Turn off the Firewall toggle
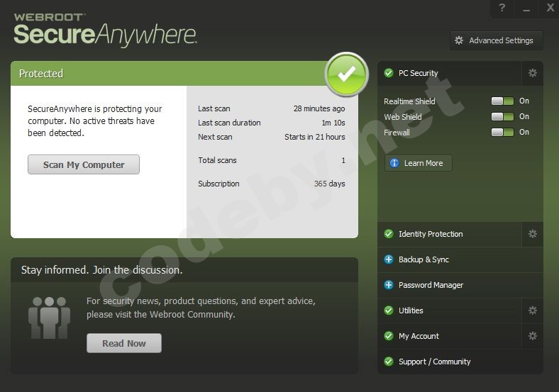The height and width of the screenshot is (392, 559). click(x=502, y=133)
